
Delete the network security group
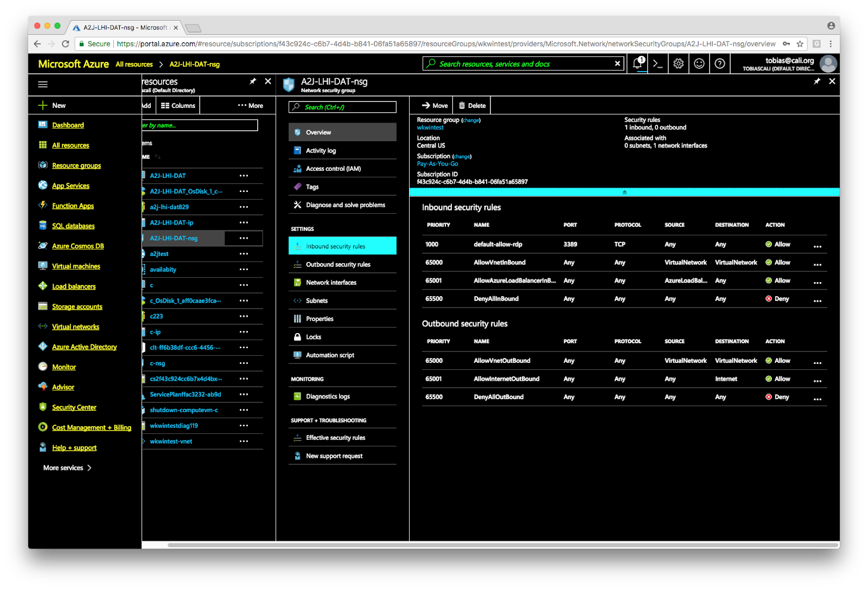(472, 106)
